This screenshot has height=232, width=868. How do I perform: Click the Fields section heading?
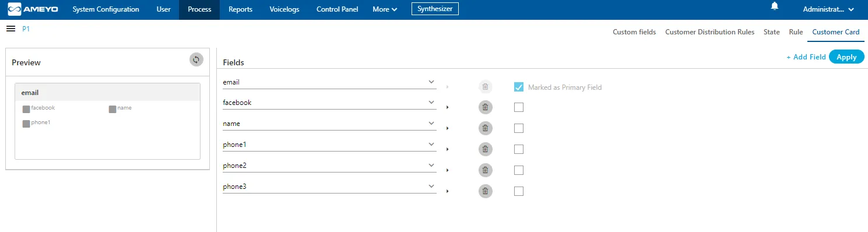point(234,62)
